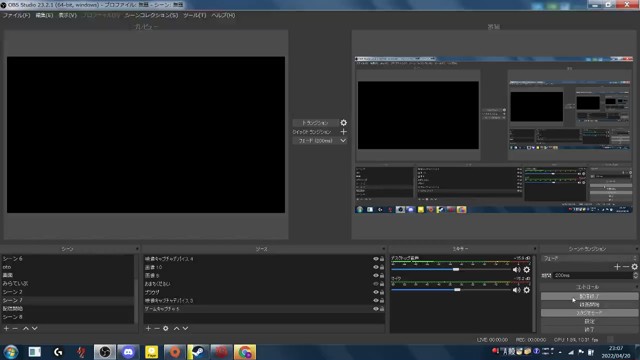Image resolution: width=640 pixels, height=360 pixels.
Task: Toggle visibility of 画像 10 source
Action: (376, 267)
